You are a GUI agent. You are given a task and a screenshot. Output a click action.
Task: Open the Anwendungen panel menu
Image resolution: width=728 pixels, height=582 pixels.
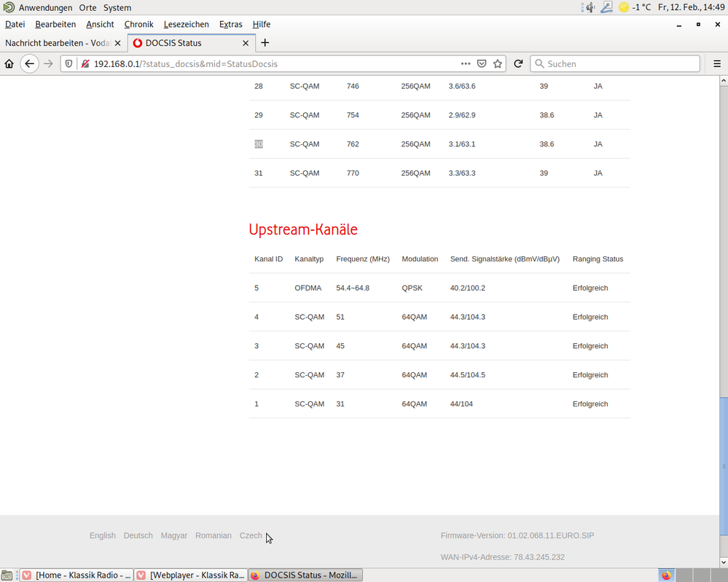coord(45,7)
